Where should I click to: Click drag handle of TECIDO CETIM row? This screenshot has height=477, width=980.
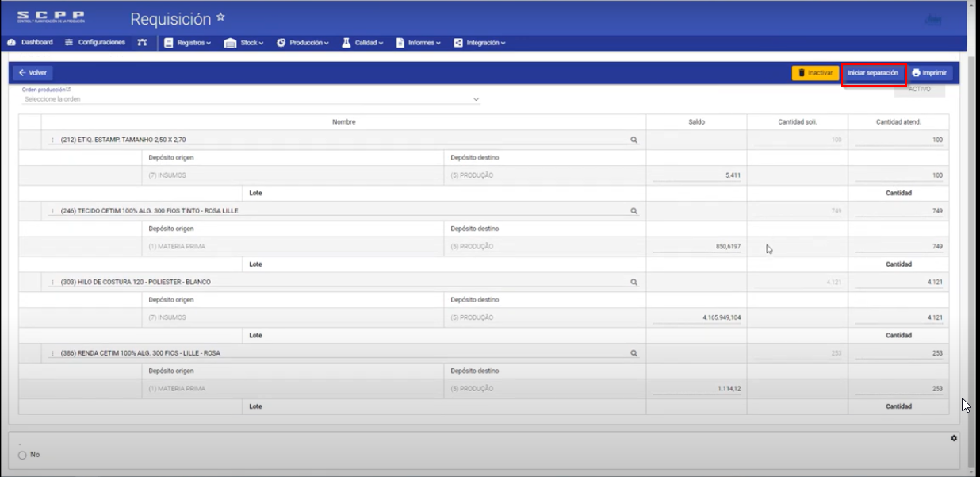point(52,211)
